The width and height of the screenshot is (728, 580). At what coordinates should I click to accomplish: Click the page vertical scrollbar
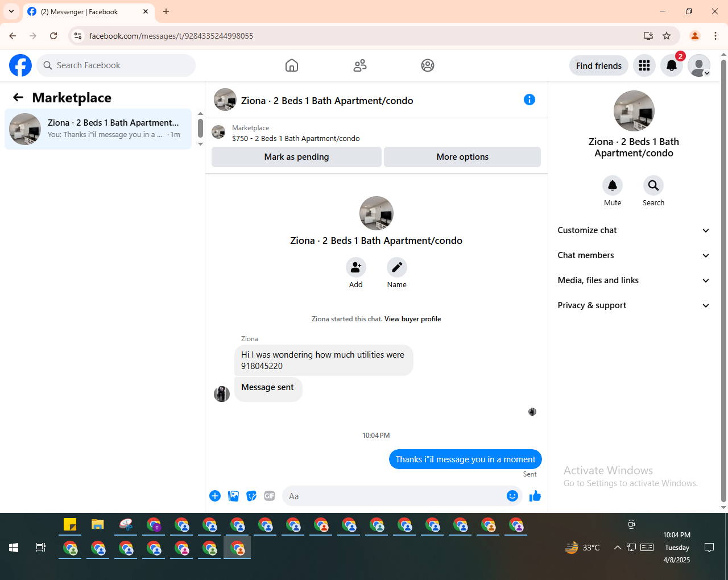(723, 281)
